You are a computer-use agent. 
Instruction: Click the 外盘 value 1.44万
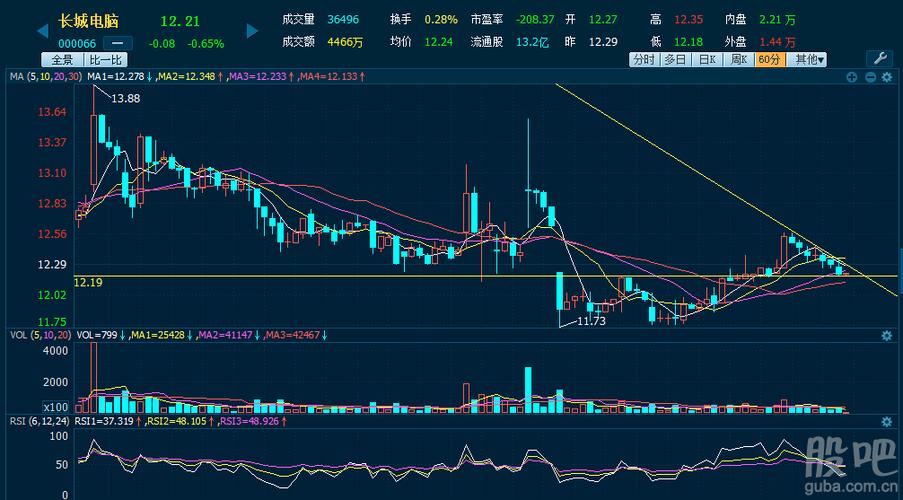(777, 42)
